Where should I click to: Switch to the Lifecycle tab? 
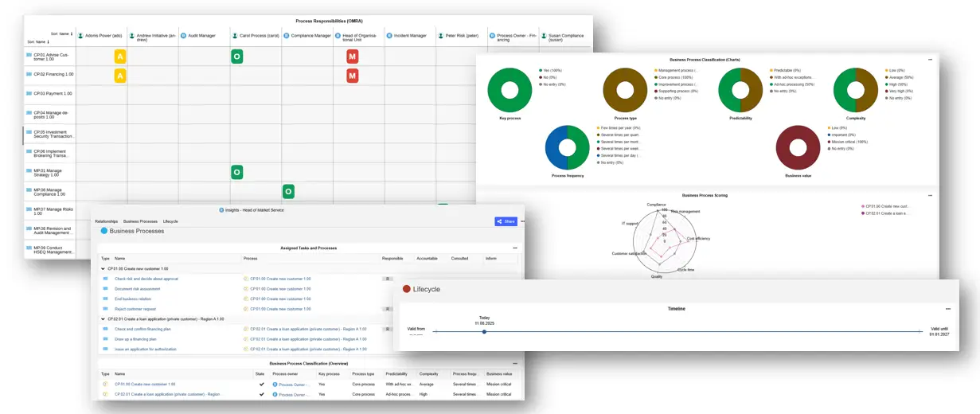170,221
